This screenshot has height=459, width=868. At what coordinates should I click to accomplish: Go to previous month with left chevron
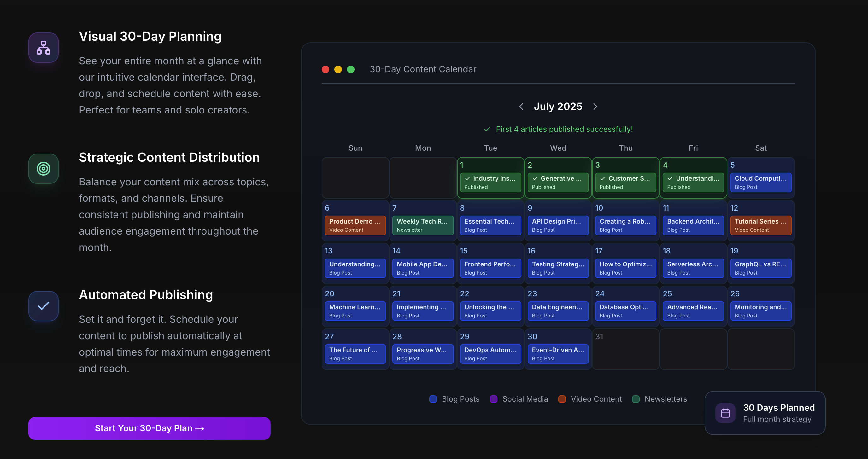(x=521, y=107)
